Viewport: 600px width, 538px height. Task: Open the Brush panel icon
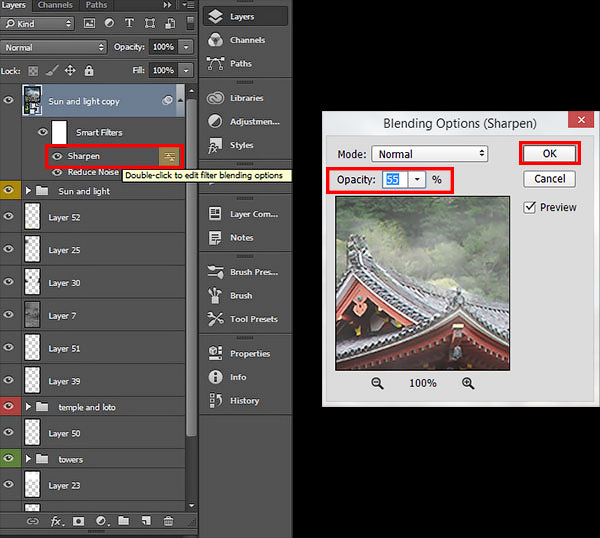click(215, 295)
